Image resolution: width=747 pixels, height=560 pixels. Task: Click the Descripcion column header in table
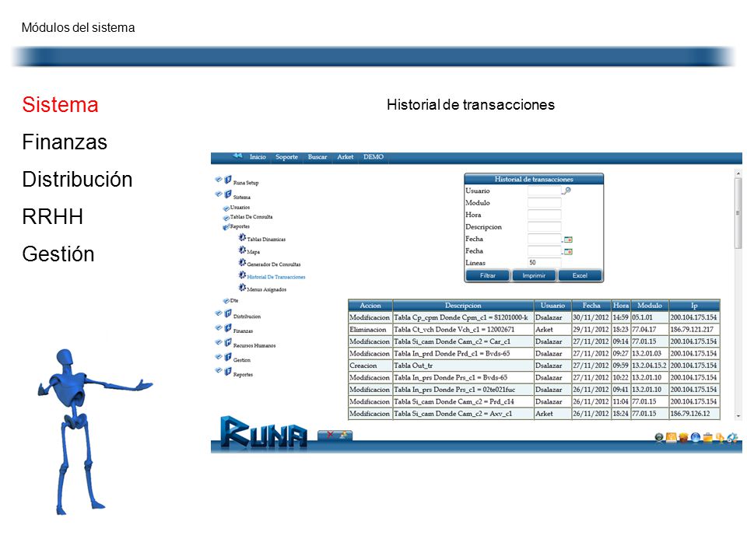(x=462, y=305)
